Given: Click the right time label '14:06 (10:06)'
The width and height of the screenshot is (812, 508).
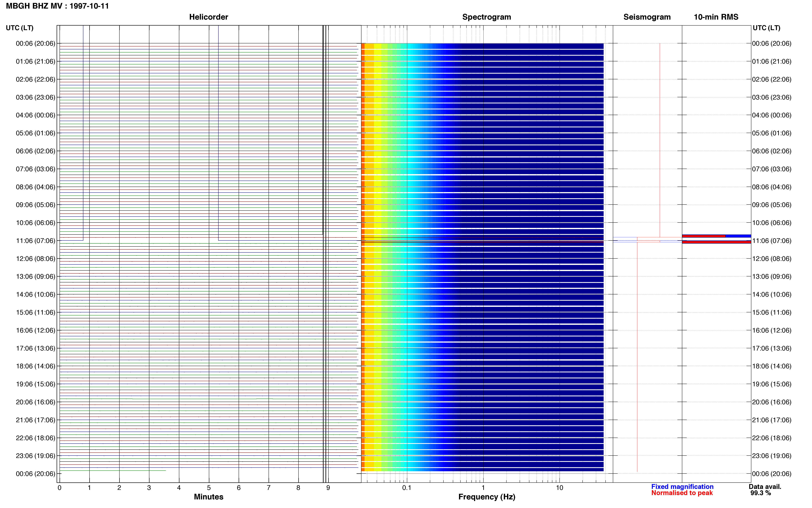Looking at the screenshot, I should click(772, 294).
